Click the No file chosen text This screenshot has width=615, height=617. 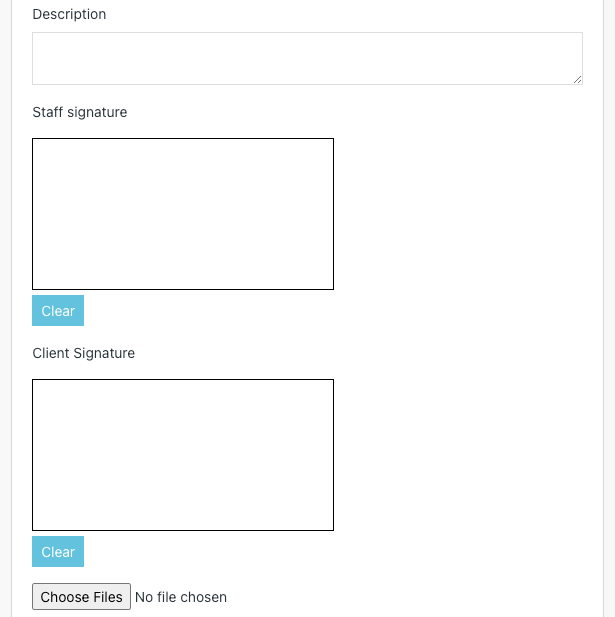pyautogui.click(x=181, y=597)
